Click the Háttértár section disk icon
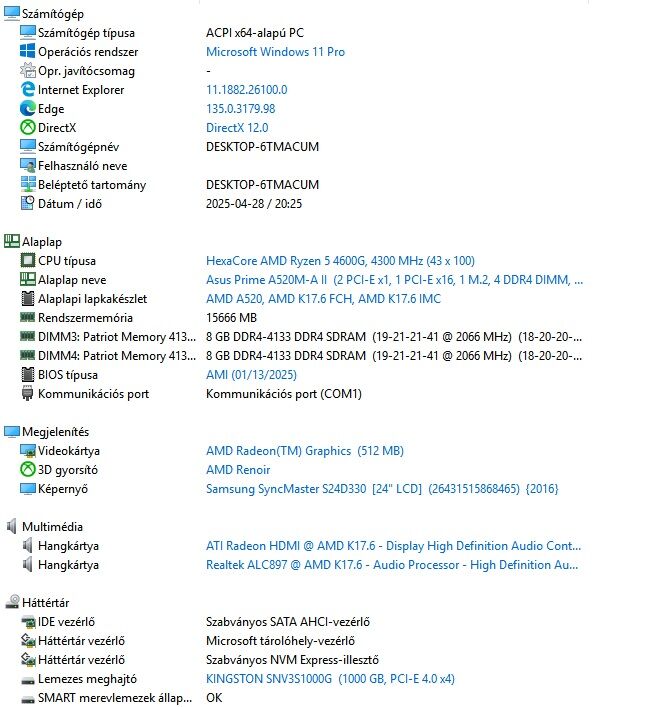The width and height of the screenshot is (669, 707). click(x=12, y=602)
